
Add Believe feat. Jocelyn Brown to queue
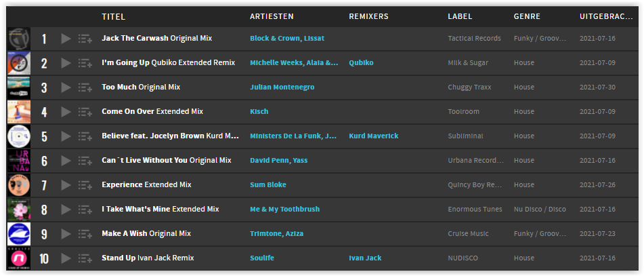[85, 136]
